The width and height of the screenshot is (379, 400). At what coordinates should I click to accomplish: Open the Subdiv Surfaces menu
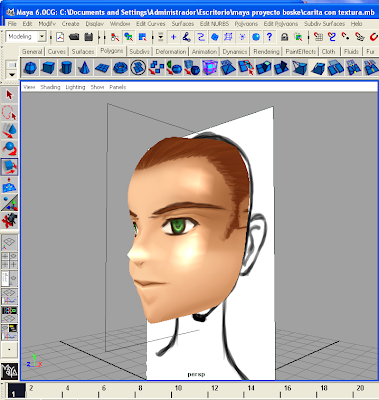tap(324, 24)
